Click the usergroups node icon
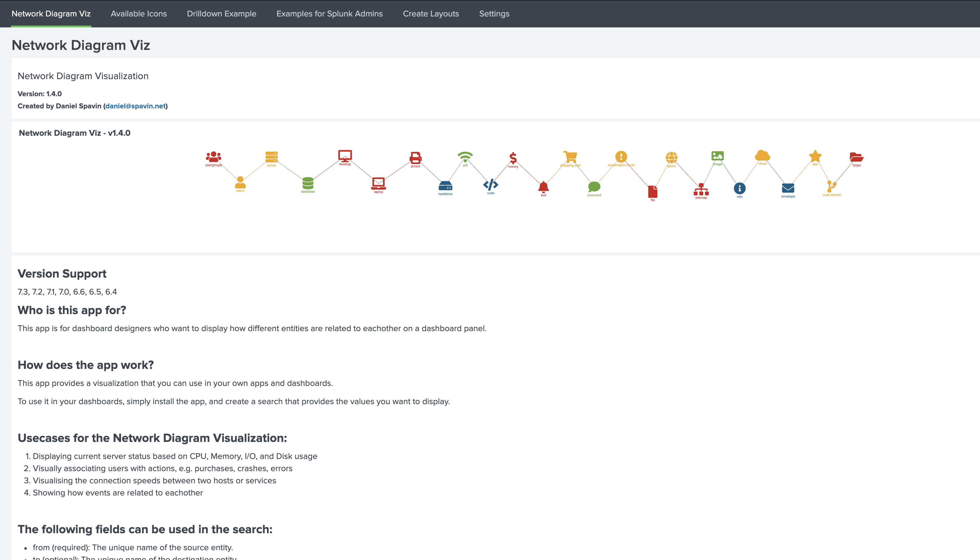Screen dimensions: 980x560 point(213,156)
